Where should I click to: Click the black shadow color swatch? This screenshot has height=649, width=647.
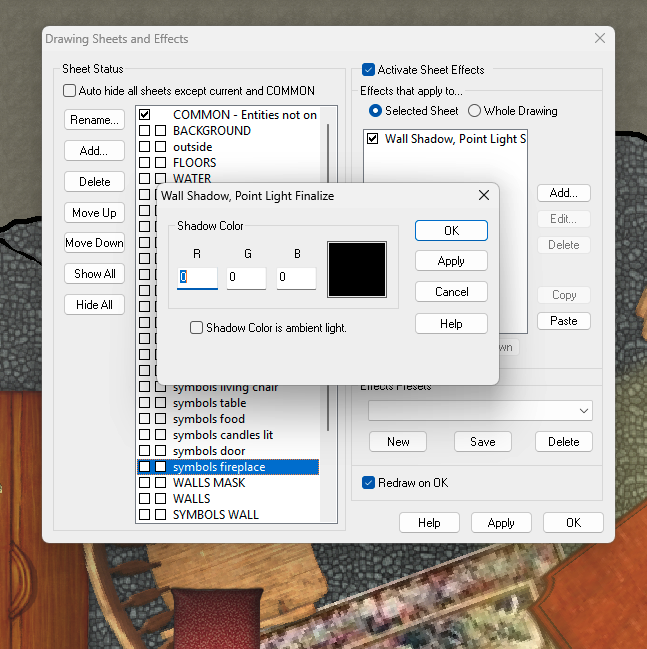tap(357, 269)
